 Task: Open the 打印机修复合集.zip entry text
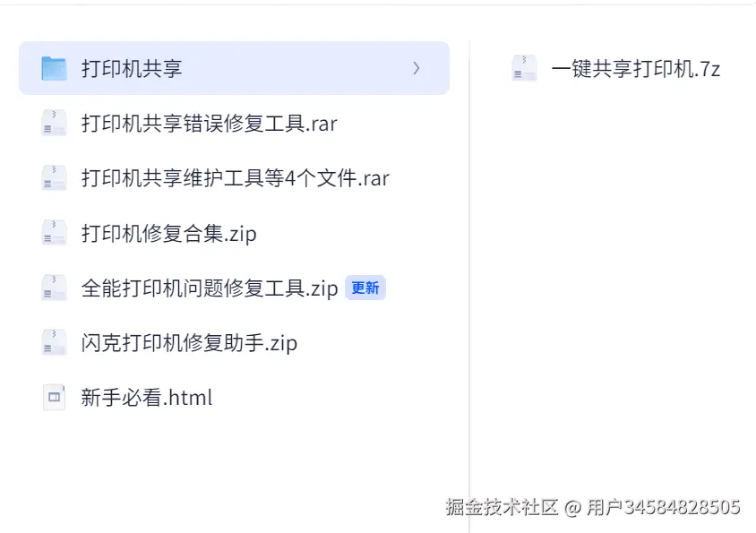(x=168, y=233)
